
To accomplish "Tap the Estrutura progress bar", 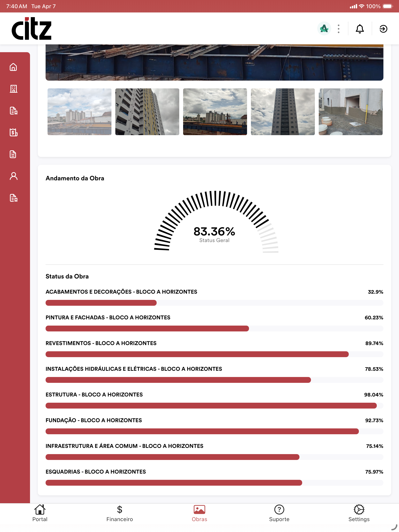I will coord(215,406).
